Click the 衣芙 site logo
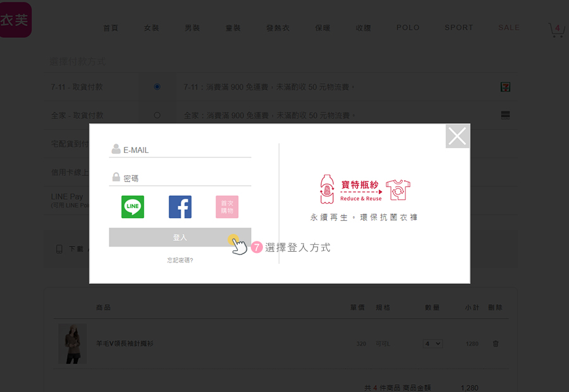The width and height of the screenshot is (569, 392). point(15,20)
